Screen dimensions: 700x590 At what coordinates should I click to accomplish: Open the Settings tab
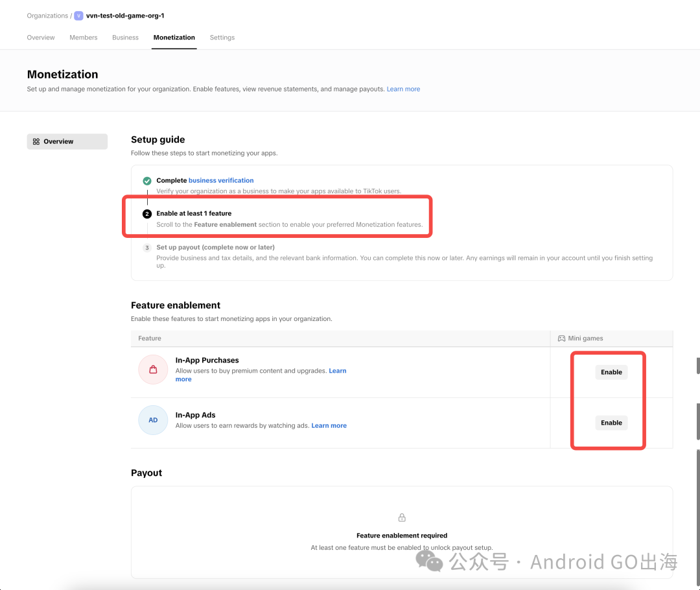pos(222,38)
